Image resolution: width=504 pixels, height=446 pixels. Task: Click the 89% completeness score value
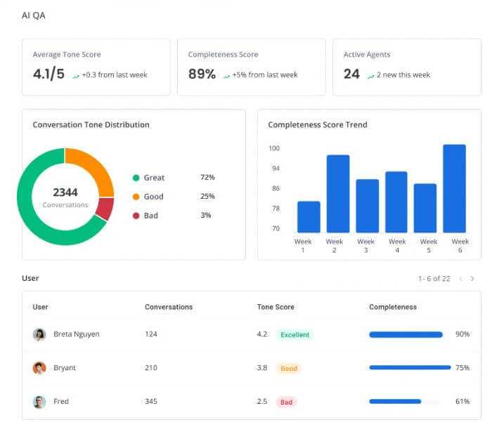202,74
